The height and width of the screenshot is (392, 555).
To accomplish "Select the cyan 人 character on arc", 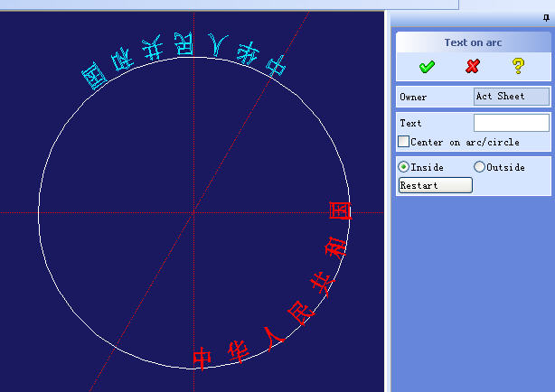I will click(x=217, y=44).
